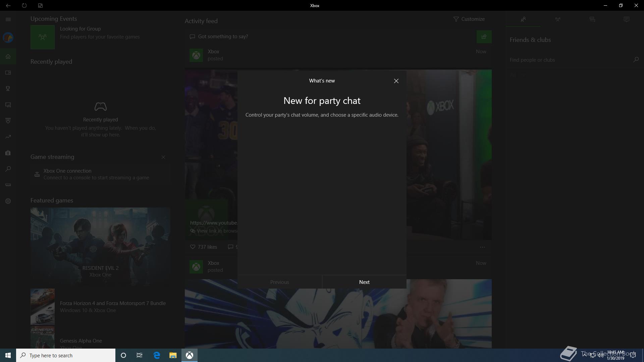This screenshot has width=644, height=362.
Task: Click Find people or clubs field
Action: click(569, 60)
